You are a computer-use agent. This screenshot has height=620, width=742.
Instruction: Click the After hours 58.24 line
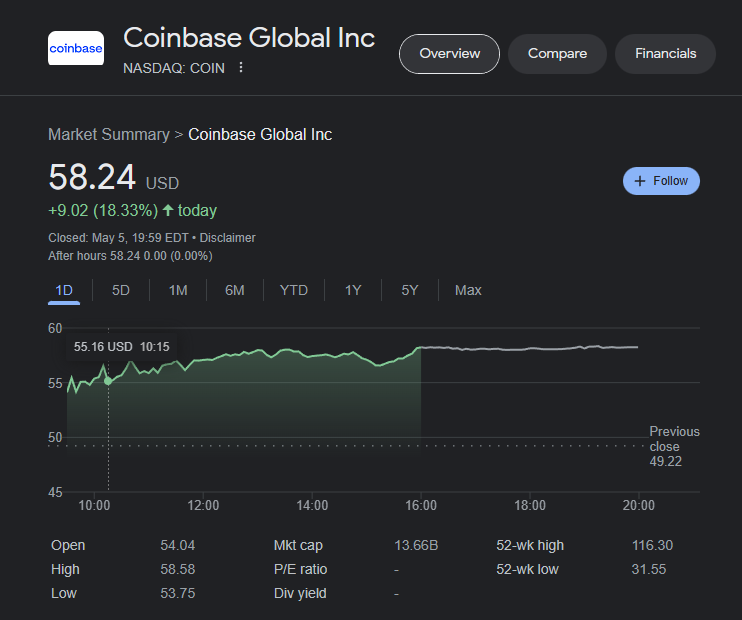click(130, 256)
